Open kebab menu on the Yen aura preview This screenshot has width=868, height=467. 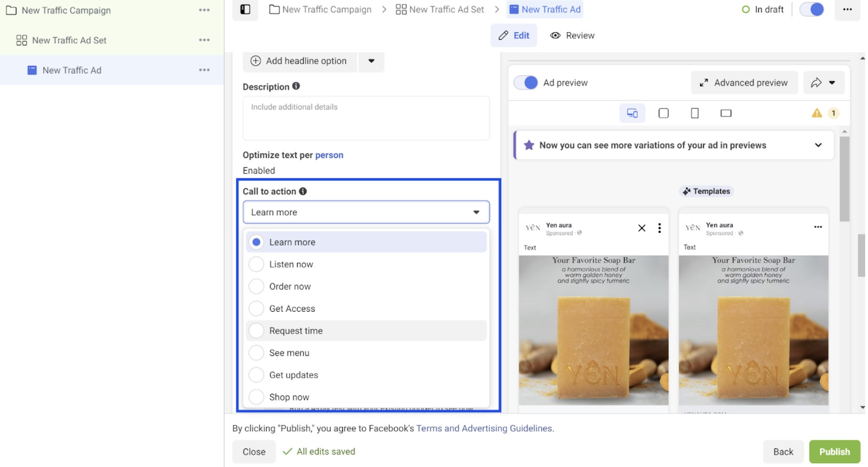tap(659, 228)
